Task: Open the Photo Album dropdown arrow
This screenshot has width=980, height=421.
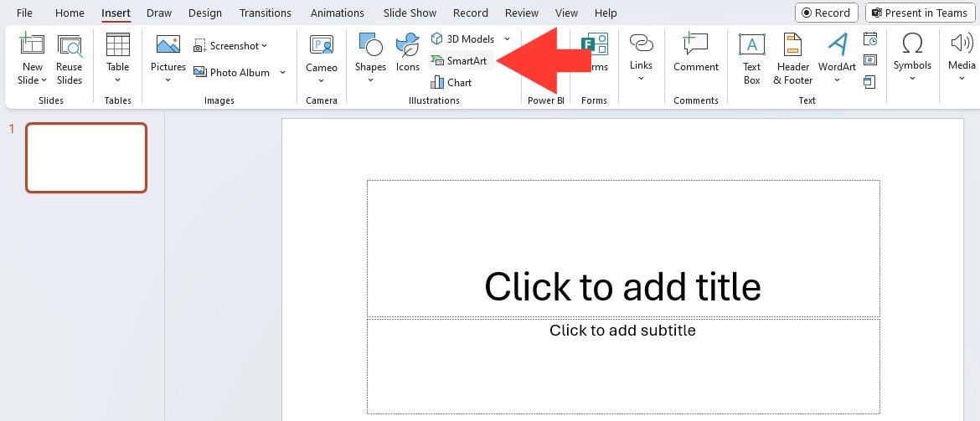Action: point(282,73)
